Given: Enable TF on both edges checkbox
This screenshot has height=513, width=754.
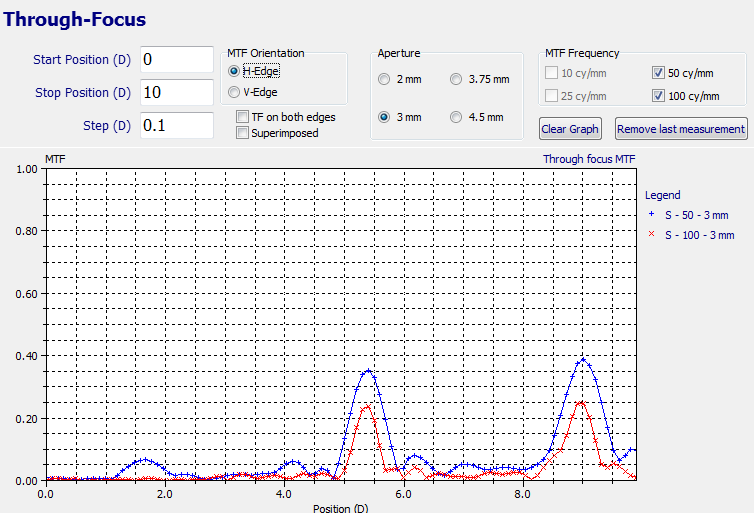Looking at the screenshot, I should (243, 117).
